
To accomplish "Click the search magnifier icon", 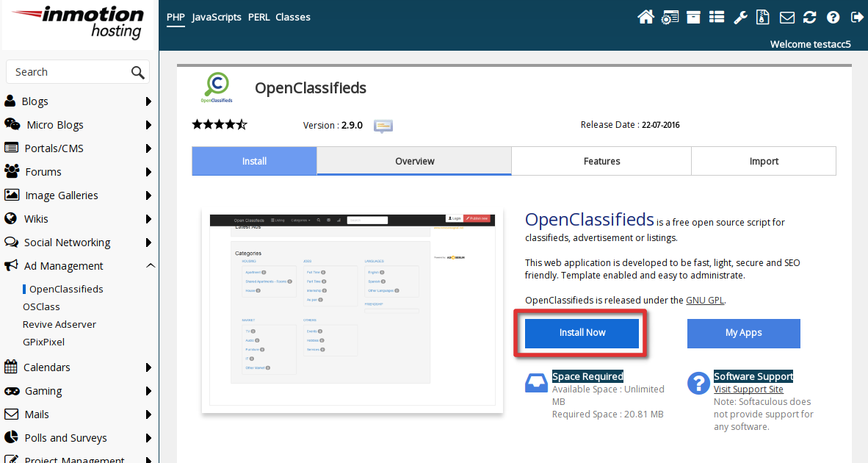I will pyautogui.click(x=138, y=72).
